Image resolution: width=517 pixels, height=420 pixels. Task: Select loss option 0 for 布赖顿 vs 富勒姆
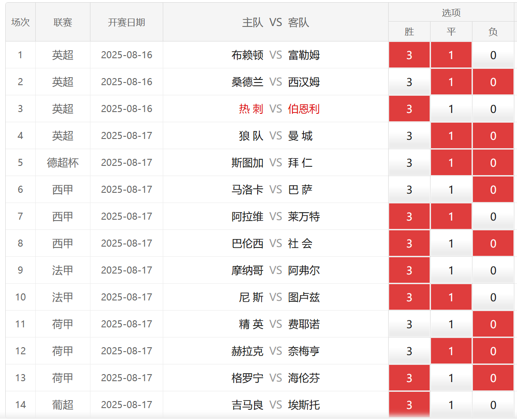(x=493, y=55)
